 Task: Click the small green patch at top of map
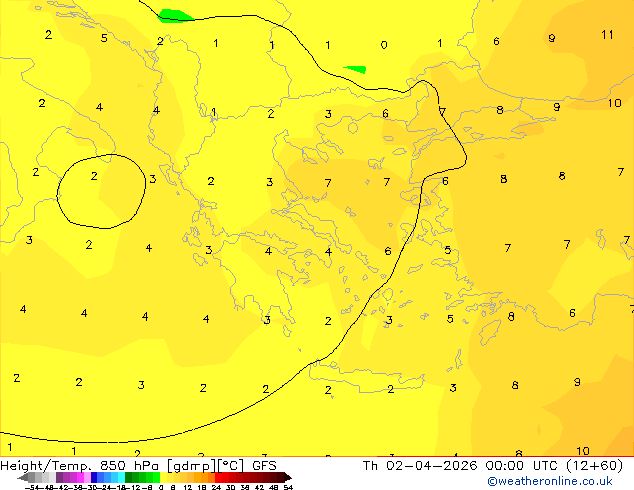[x=175, y=16]
